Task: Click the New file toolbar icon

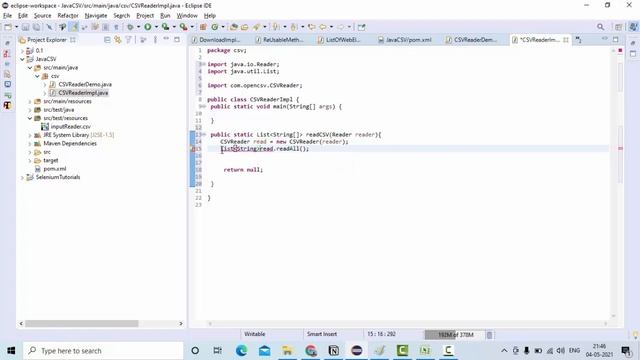Action: (x=8, y=27)
